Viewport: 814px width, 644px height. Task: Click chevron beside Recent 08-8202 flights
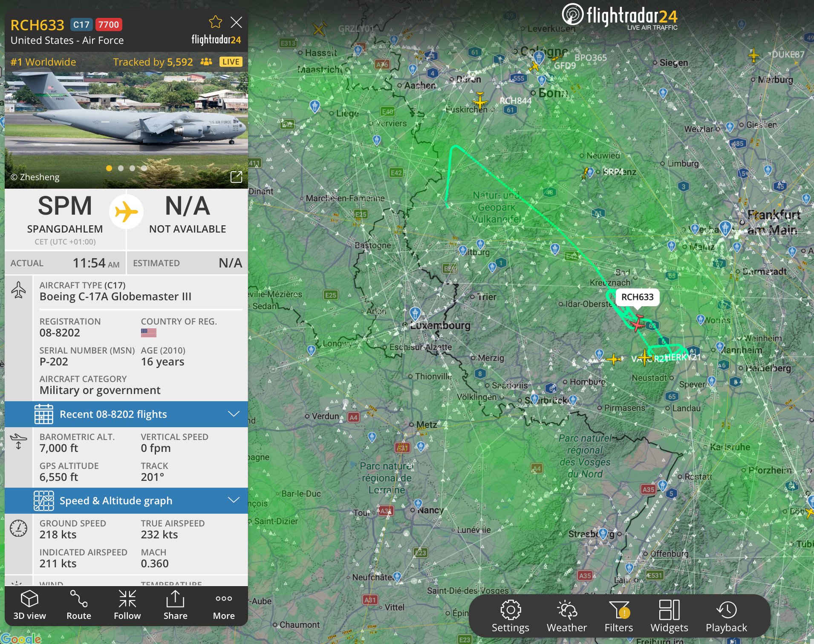234,414
